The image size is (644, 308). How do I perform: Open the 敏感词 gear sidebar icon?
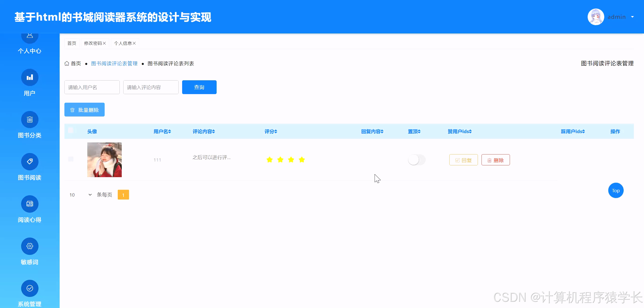pos(30,246)
